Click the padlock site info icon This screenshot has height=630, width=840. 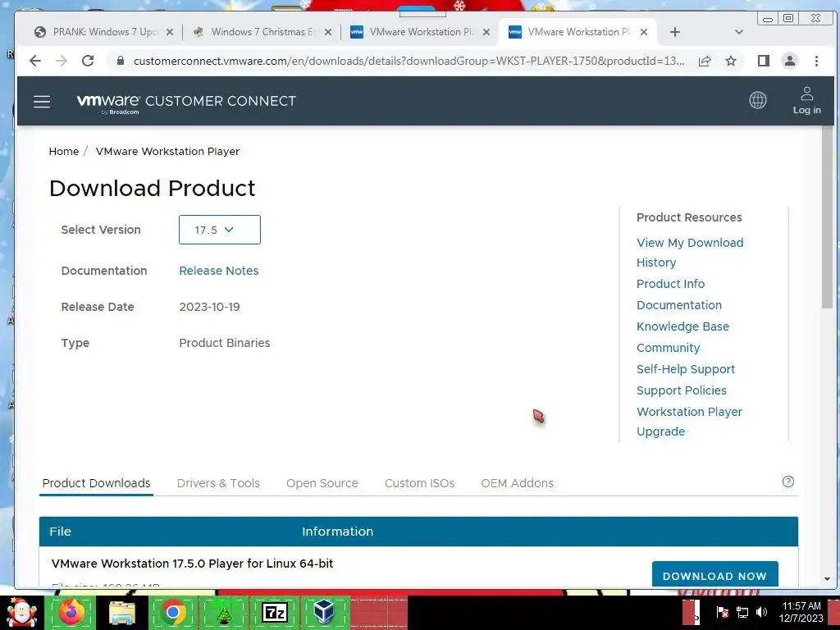121,61
